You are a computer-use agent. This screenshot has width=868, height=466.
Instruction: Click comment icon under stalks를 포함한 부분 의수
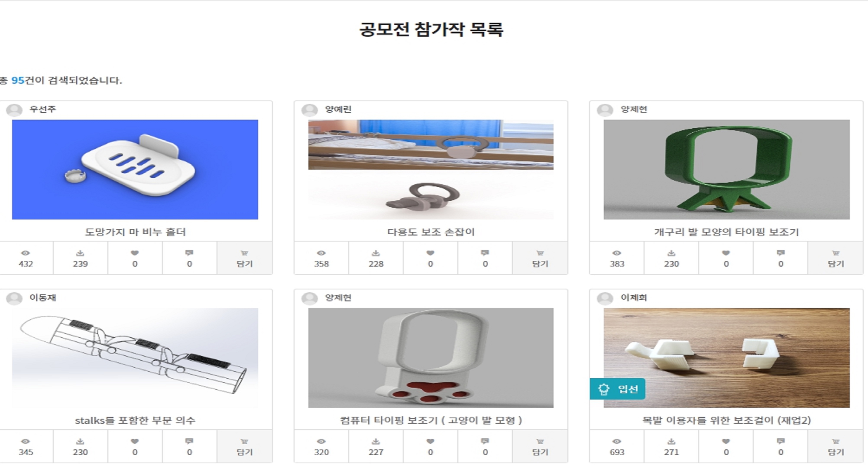pos(189,441)
